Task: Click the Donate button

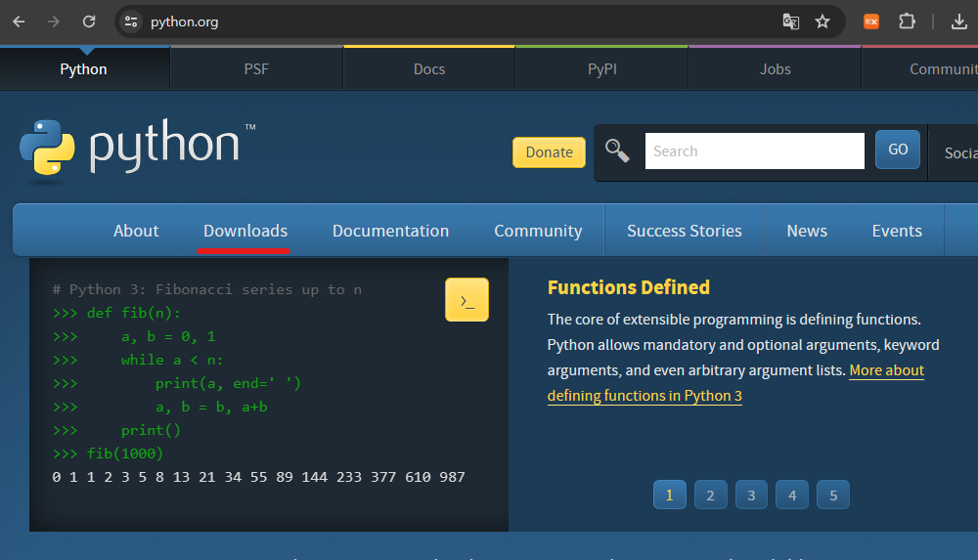Action: (549, 152)
